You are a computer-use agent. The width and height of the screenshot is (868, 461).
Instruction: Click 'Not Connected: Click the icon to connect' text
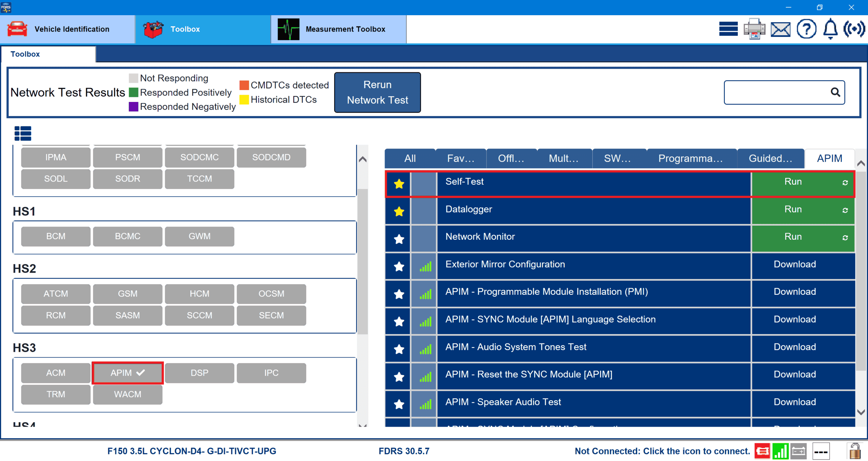coord(662,451)
